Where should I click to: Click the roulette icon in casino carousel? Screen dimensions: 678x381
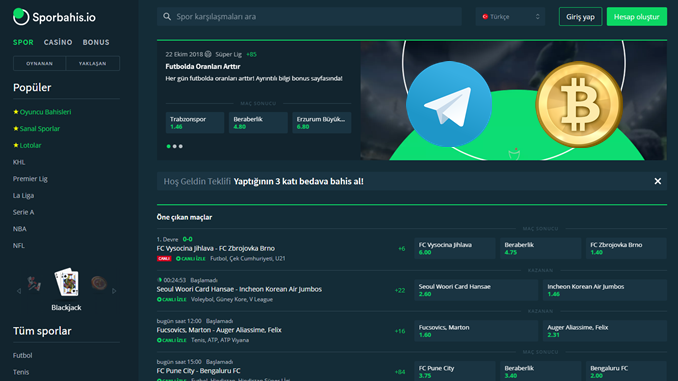[99, 283]
